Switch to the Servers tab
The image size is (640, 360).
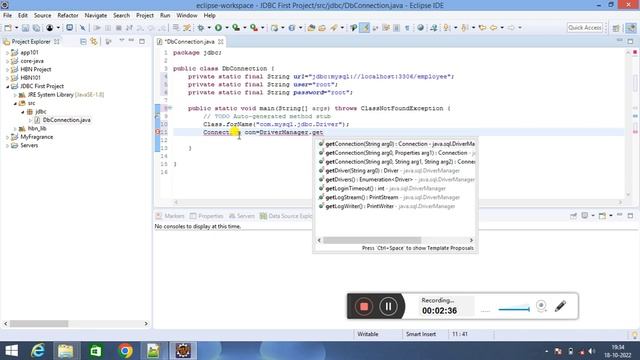pos(242,216)
